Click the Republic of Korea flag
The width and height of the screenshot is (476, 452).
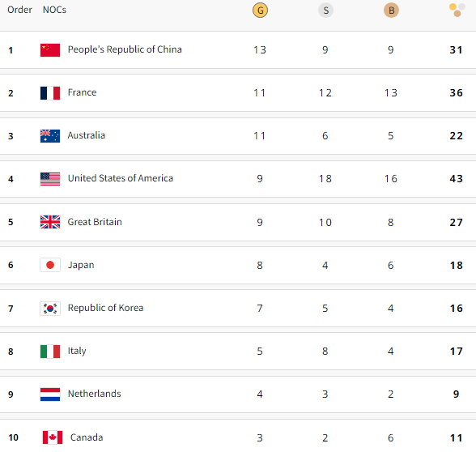pos(50,309)
